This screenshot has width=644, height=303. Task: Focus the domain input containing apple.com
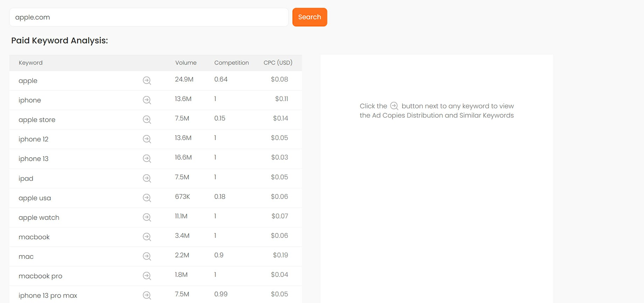pos(149,17)
